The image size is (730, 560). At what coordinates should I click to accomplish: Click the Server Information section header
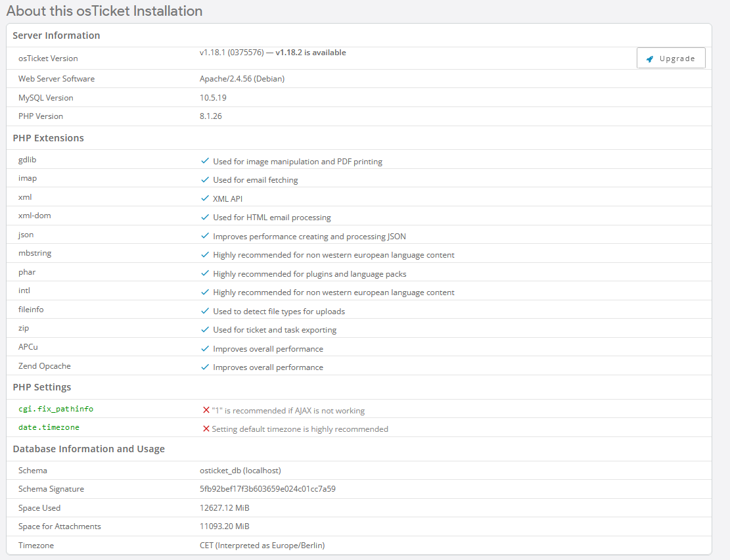[x=57, y=35]
